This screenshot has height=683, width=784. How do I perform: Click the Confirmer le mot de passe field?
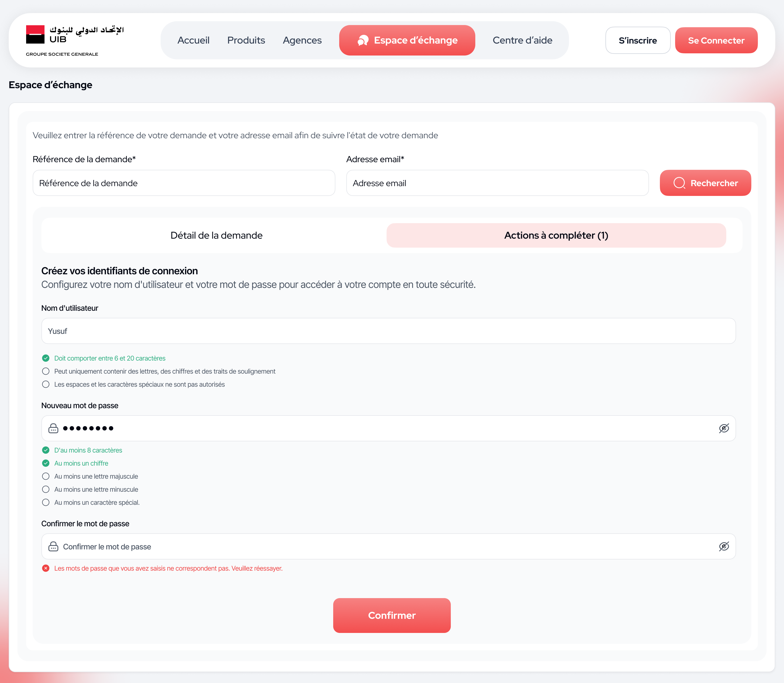388,547
